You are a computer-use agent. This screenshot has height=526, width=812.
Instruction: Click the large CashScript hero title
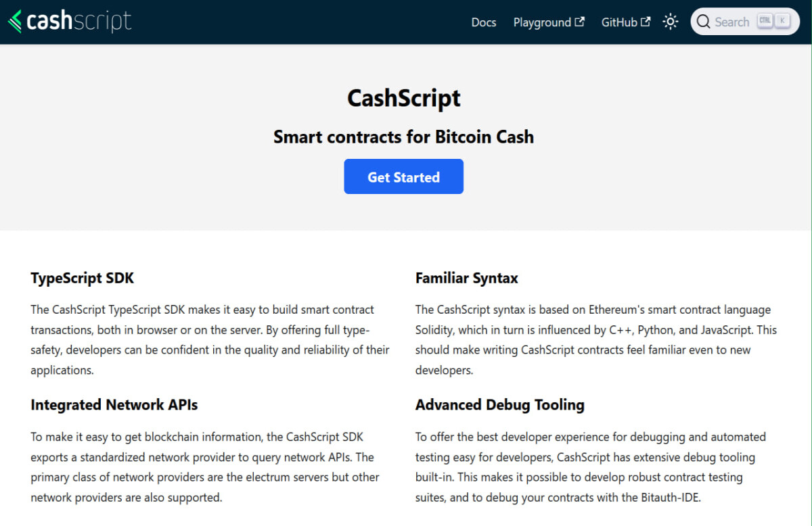tap(404, 98)
